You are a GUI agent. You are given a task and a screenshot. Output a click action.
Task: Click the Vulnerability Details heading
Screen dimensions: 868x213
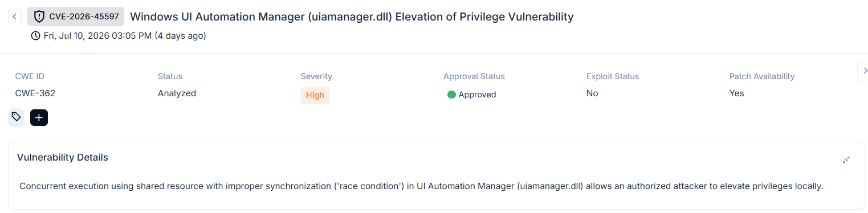[63, 157]
